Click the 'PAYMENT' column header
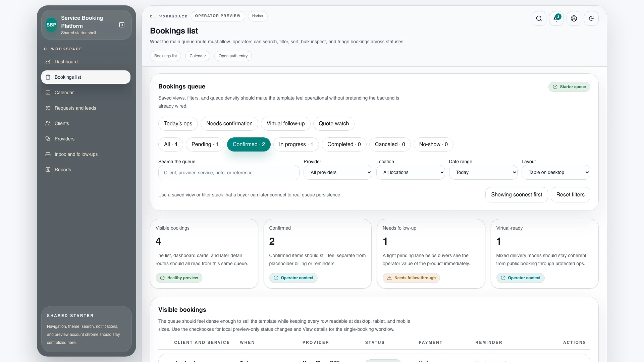The width and height of the screenshot is (644, 362). pos(431,343)
